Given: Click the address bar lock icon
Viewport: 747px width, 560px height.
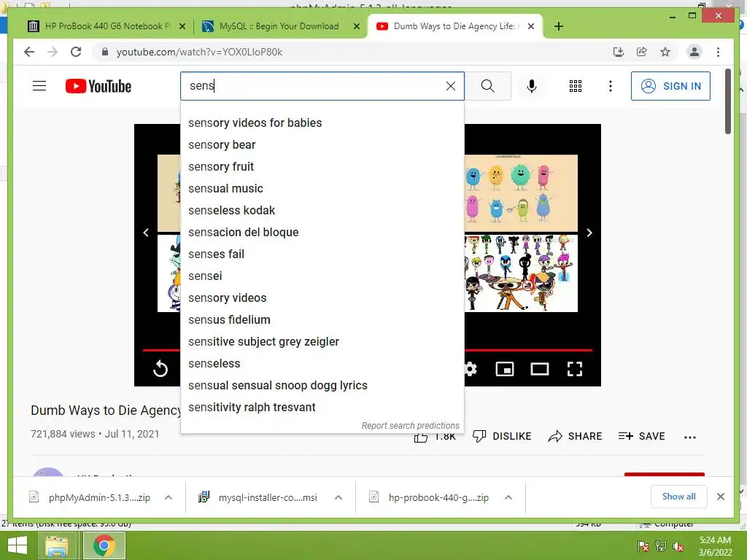Looking at the screenshot, I should 105,52.
